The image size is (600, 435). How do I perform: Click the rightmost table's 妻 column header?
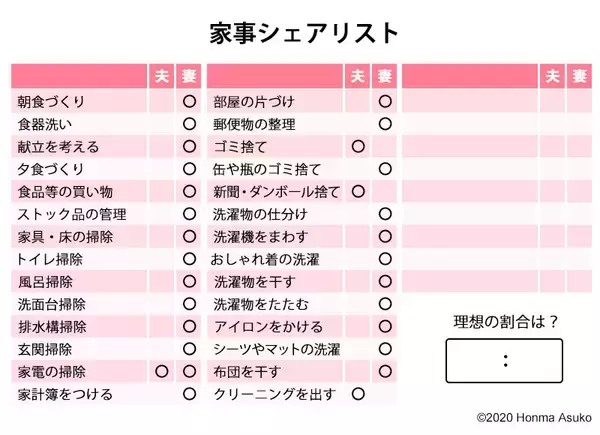pyautogui.click(x=579, y=76)
